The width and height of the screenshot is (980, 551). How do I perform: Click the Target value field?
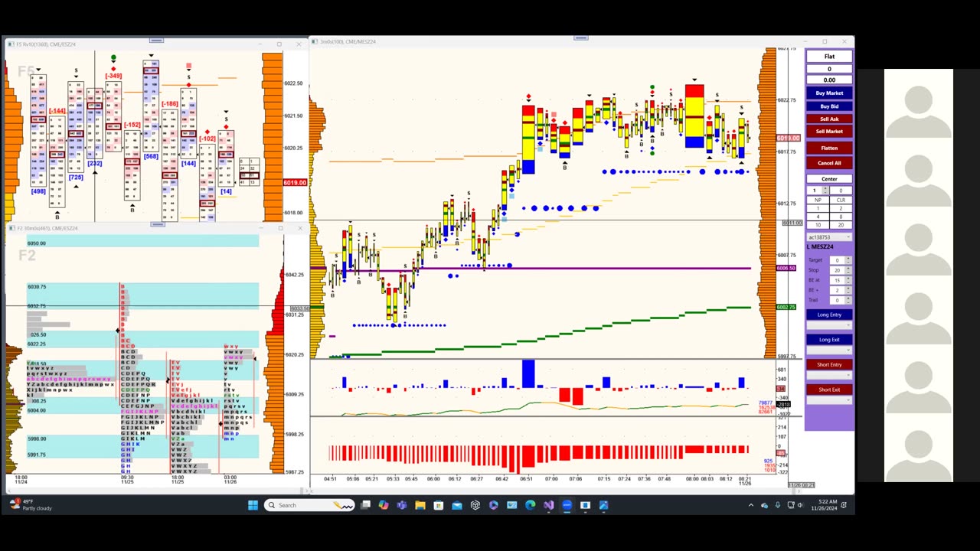click(838, 260)
